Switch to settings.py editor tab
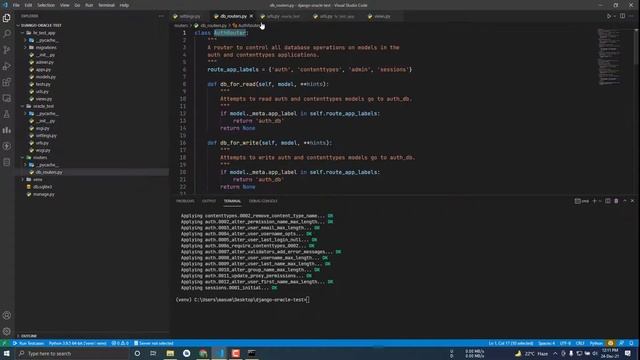 coord(187,16)
